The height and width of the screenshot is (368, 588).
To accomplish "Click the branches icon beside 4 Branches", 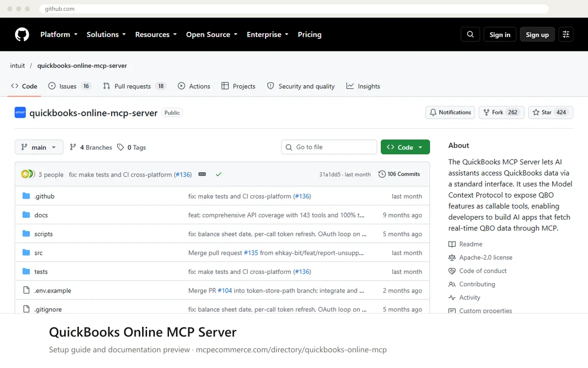I will [73, 147].
